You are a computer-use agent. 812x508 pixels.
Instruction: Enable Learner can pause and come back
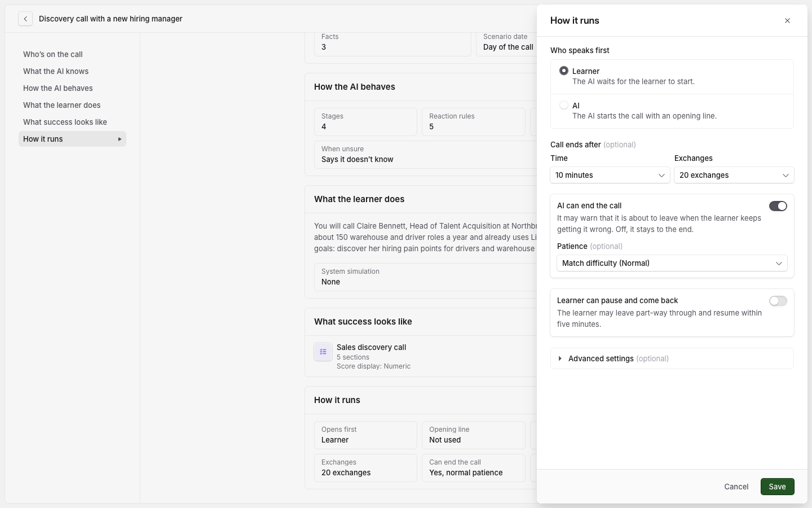pos(778,301)
